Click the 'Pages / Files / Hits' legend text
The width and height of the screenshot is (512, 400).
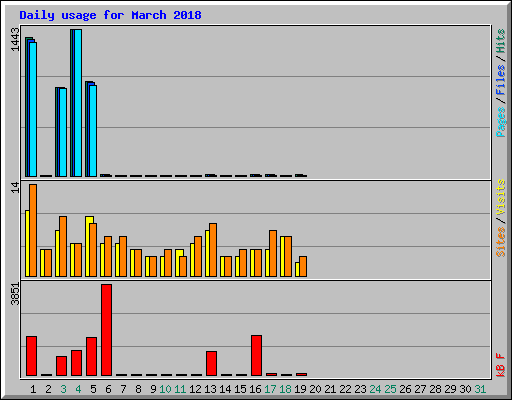pos(500,83)
